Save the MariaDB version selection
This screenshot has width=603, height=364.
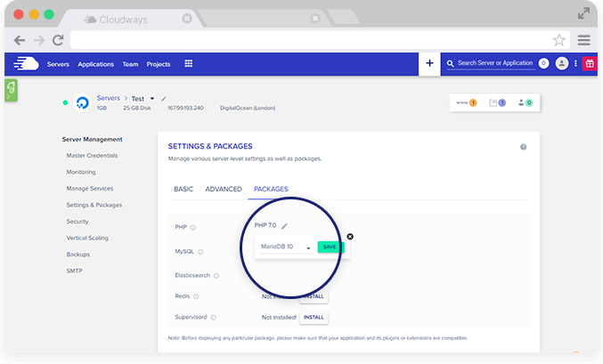[x=330, y=247]
